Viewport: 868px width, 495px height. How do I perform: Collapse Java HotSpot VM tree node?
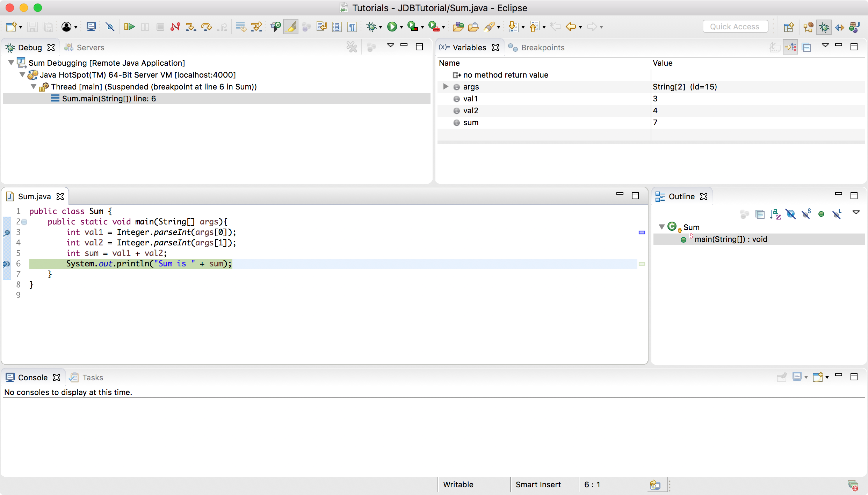click(22, 75)
